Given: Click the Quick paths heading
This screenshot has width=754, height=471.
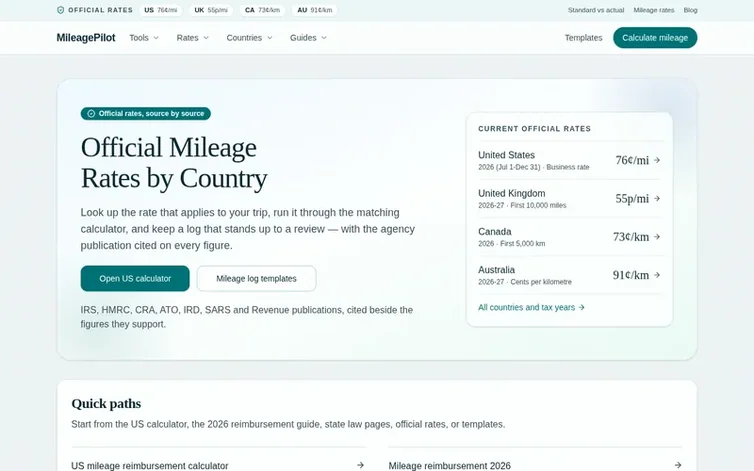Looking at the screenshot, I should [x=106, y=403].
